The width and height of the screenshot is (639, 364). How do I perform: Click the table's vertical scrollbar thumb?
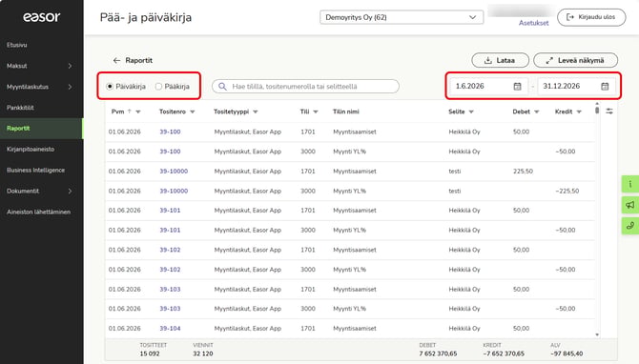pos(597,110)
